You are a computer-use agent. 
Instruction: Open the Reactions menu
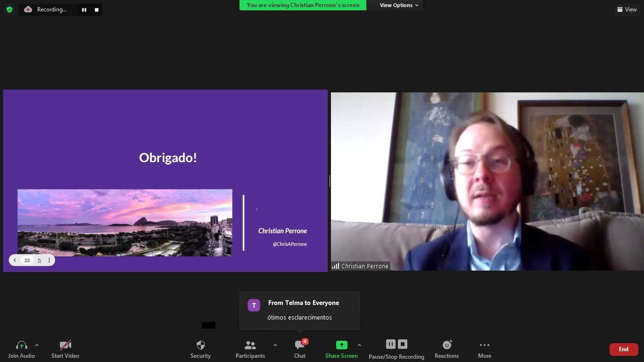[x=446, y=349]
